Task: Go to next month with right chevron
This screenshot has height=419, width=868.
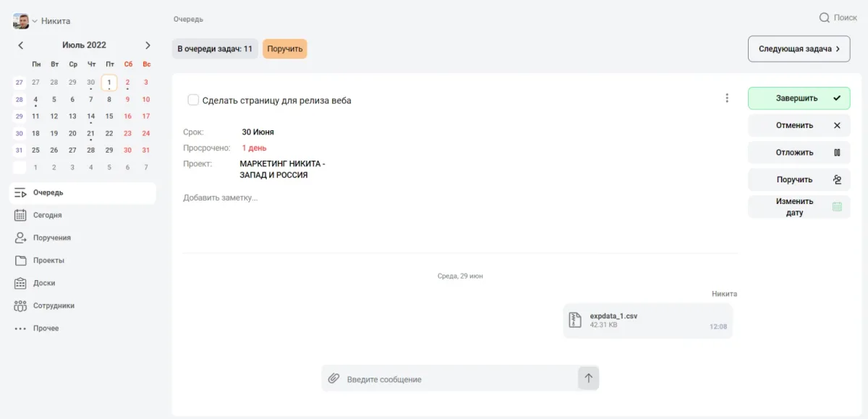Action: tap(147, 44)
